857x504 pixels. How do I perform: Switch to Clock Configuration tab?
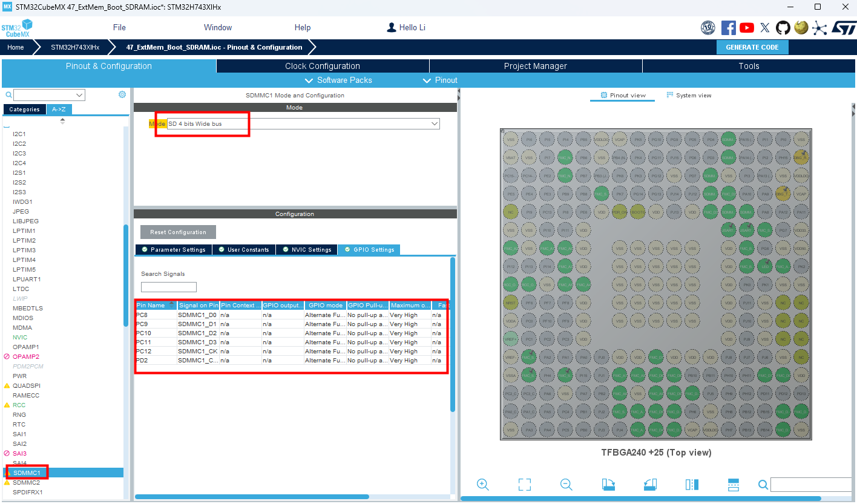tap(323, 66)
